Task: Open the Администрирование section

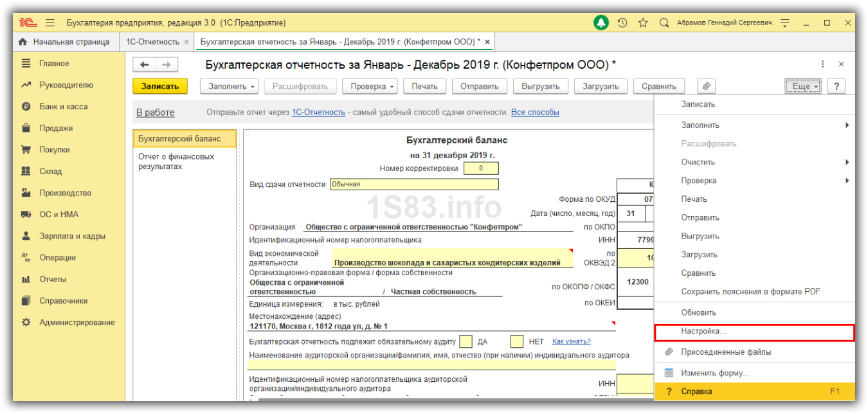Action: coord(77,323)
